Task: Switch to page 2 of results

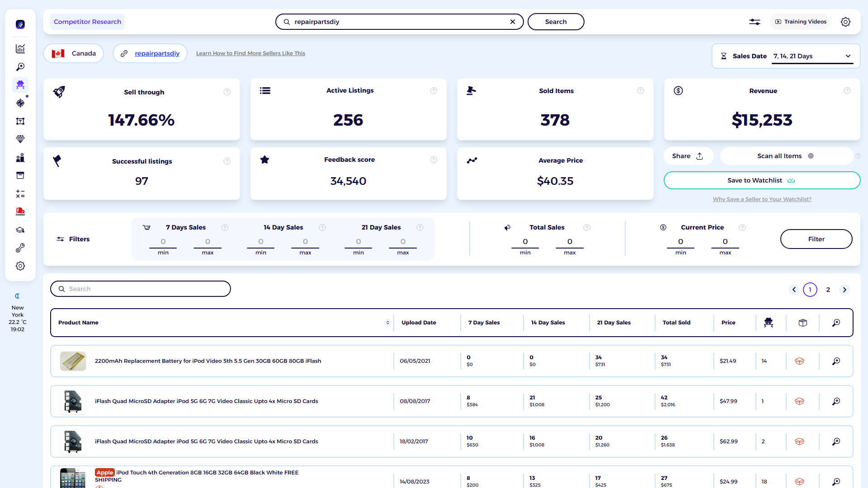Action: (x=828, y=290)
